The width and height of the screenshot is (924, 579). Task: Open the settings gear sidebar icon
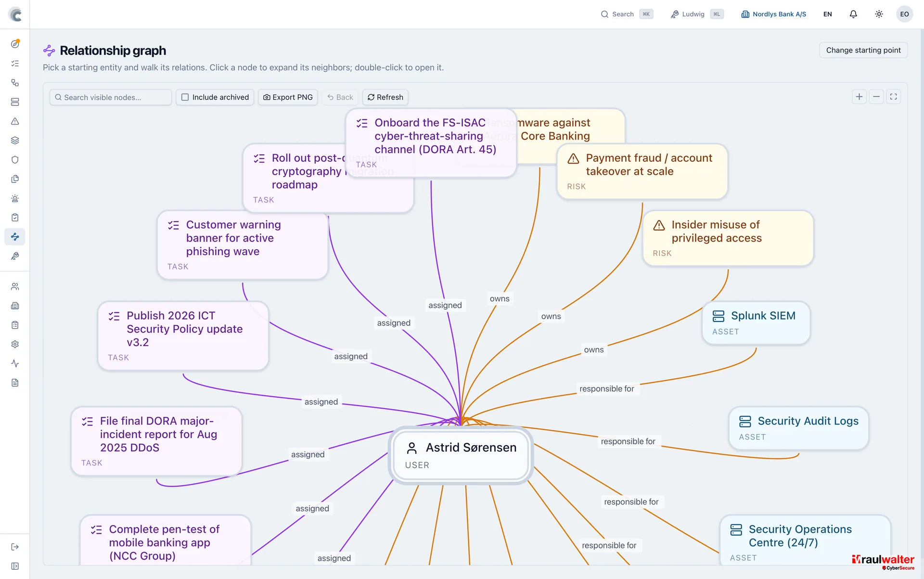[x=15, y=344]
